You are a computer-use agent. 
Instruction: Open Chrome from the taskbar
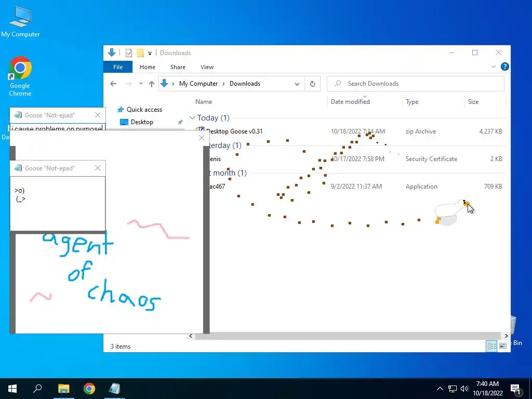(89, 389)
